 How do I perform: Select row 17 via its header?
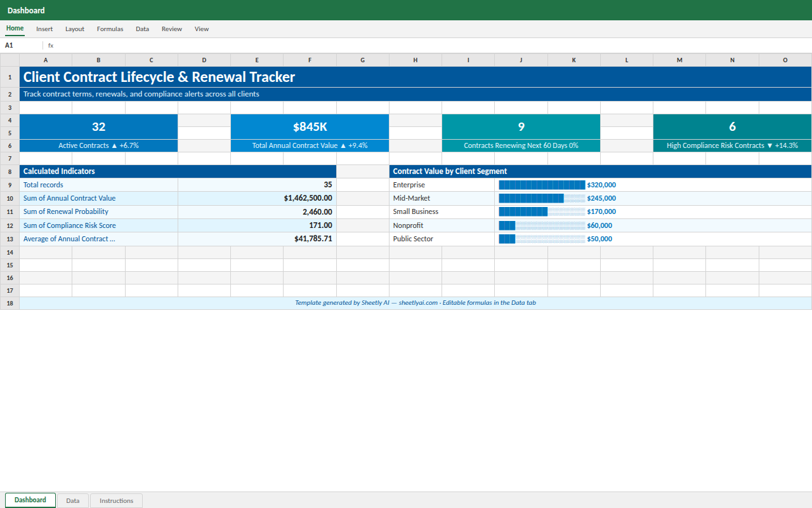(x=10, y=291)
